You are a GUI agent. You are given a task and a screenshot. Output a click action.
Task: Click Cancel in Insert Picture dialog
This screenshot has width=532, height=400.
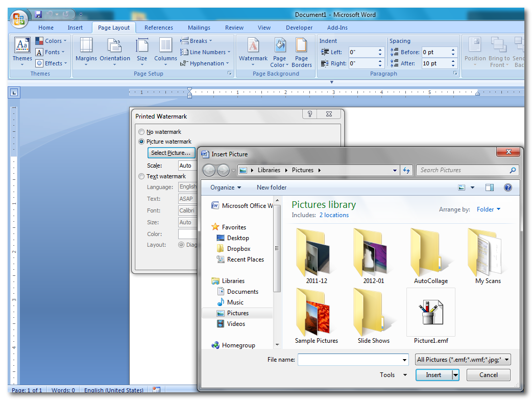pyautogui.click(x=488, y=375)
